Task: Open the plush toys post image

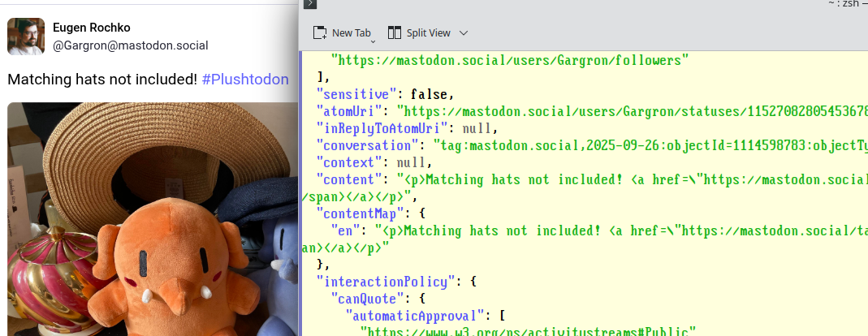Action: [x=150, y=219]
